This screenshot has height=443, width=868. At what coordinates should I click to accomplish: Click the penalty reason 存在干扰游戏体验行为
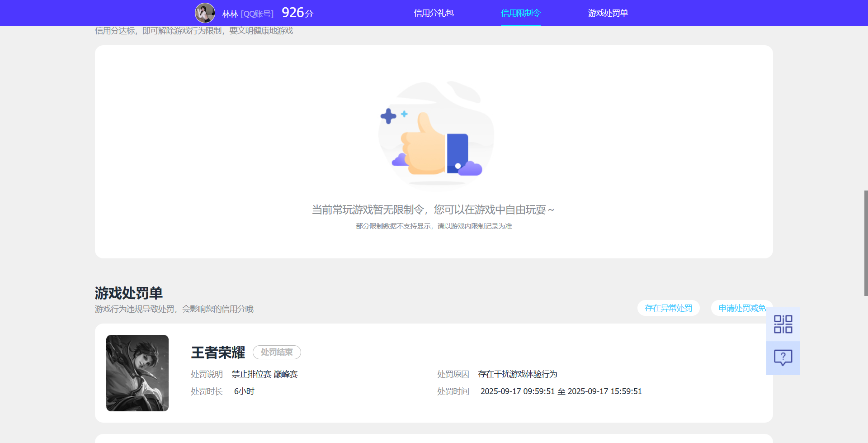pyautogui.click(x=518, y=374)
